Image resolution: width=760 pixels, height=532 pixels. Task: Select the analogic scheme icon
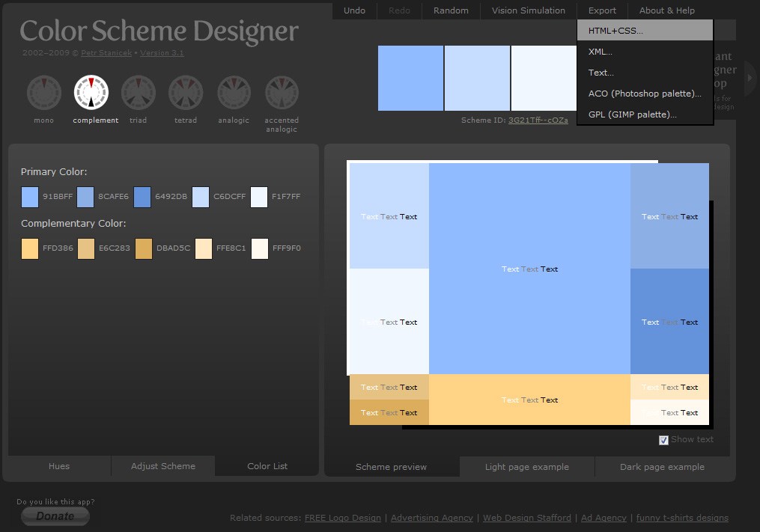coord(234,93)
